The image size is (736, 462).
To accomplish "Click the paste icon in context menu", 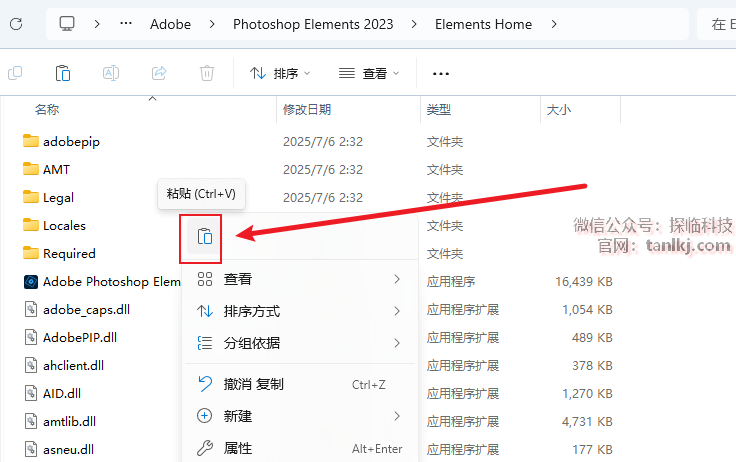I will pyautogui.click(x=205, y=236).
